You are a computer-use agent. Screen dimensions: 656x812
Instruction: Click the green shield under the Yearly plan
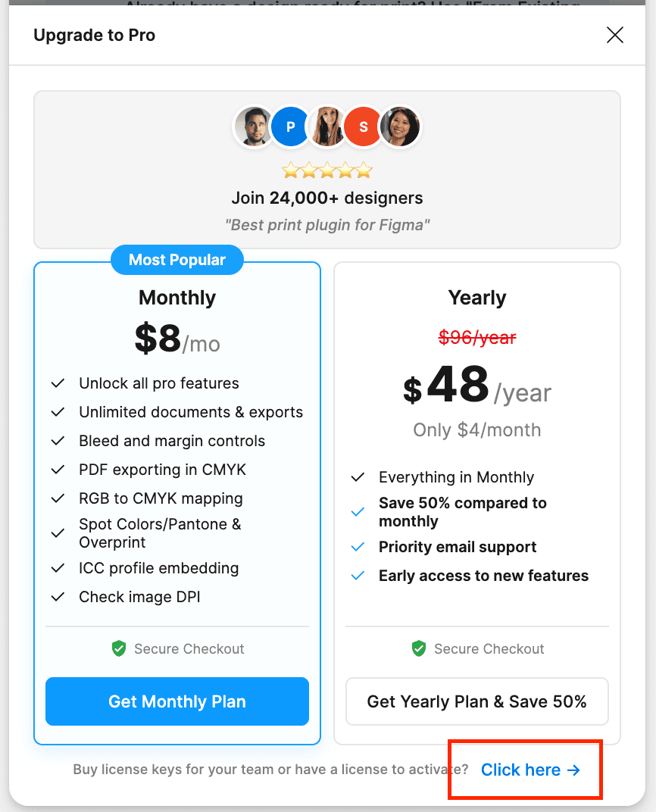[419, 648]
